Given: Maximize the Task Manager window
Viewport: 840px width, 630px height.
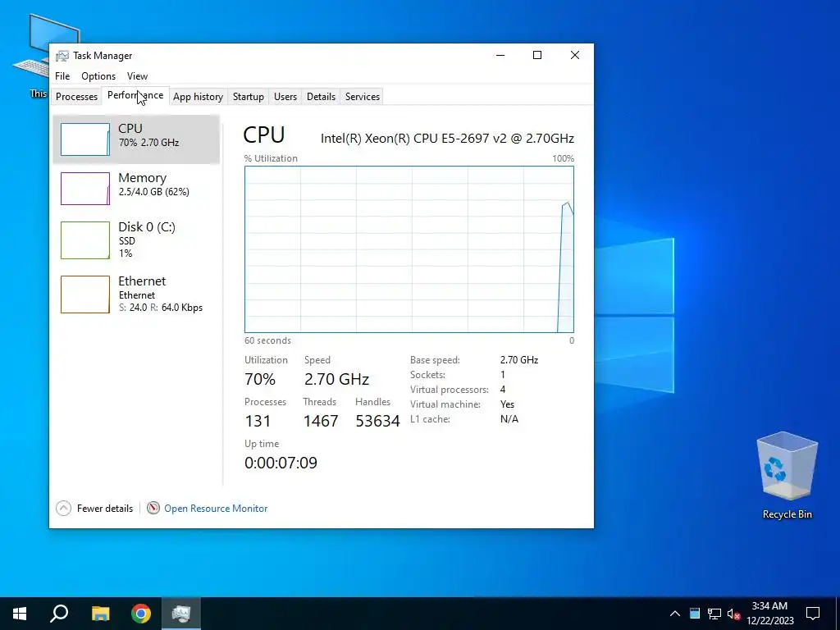Looking at the screenshot, I should (537, 55).
